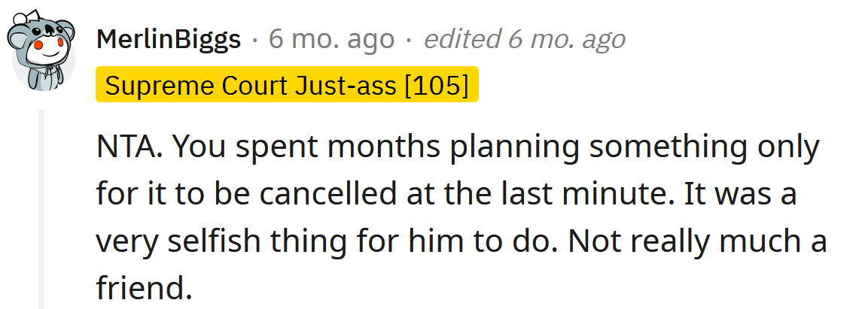Open the MerlinBiggs user profile link
This screenshot has height=309, width=868.
(x=168, y=39)
